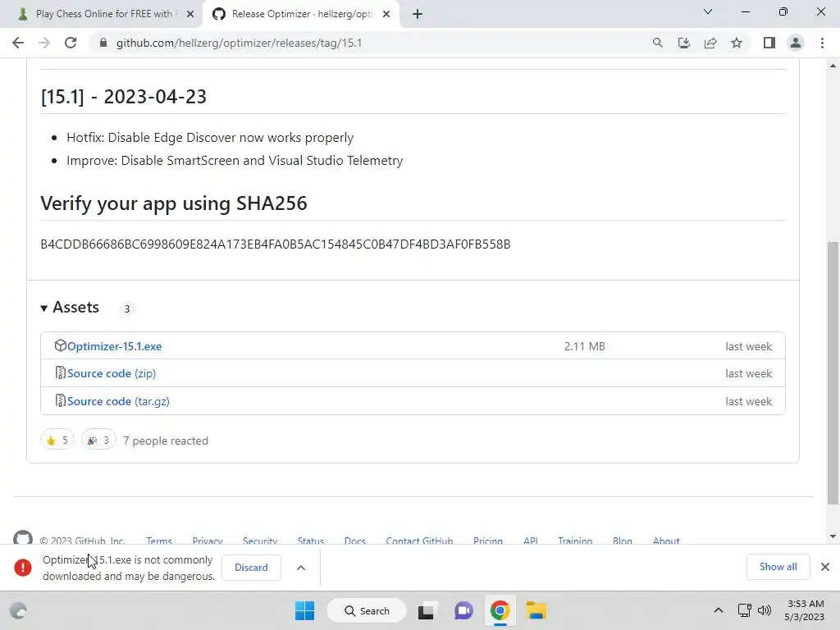Image resolution: width=840 pixels, height=630 pixels.
Task: Click the scrollbar up arrow
Action: pos(833,66)
